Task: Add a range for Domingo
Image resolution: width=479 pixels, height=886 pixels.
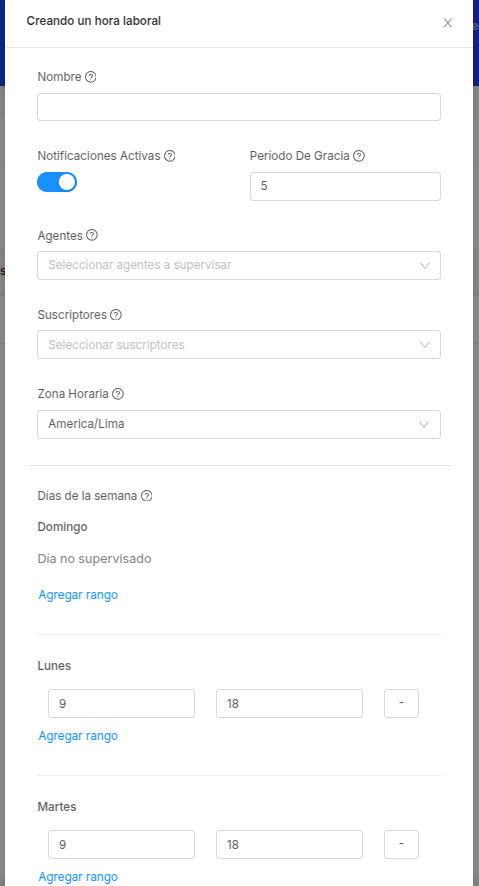Action: pos(78,595)
